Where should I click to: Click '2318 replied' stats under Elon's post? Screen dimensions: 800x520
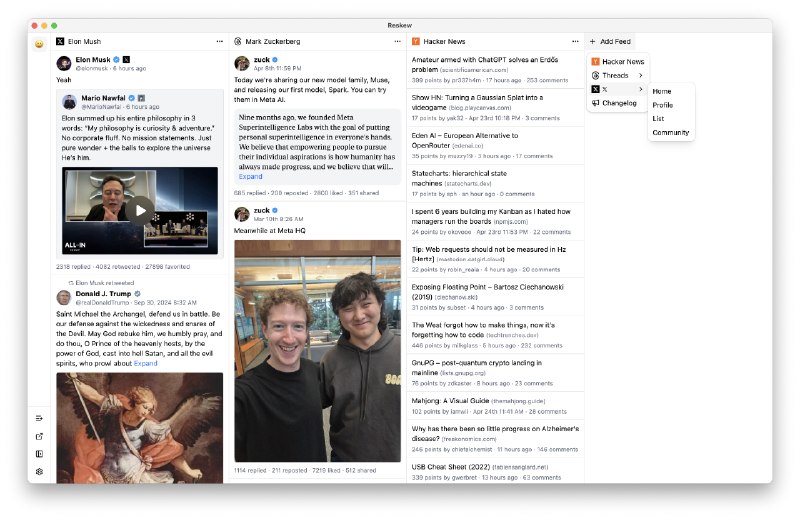click(73, 267)
